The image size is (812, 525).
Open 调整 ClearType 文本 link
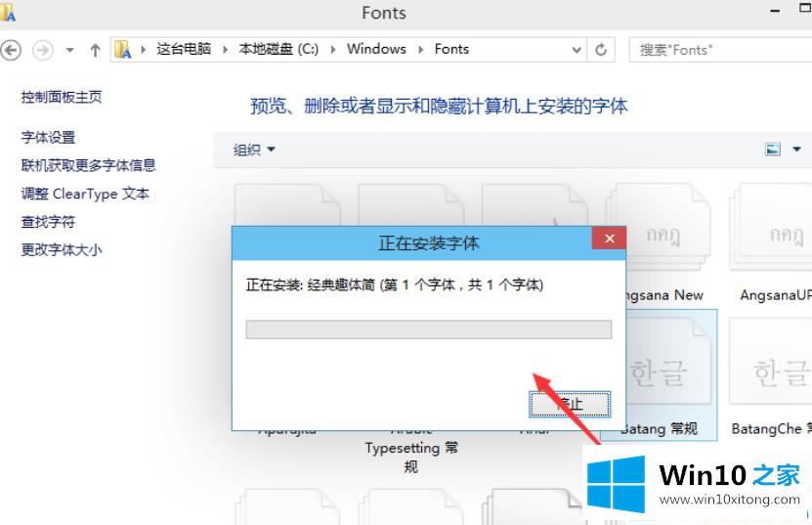85,194
